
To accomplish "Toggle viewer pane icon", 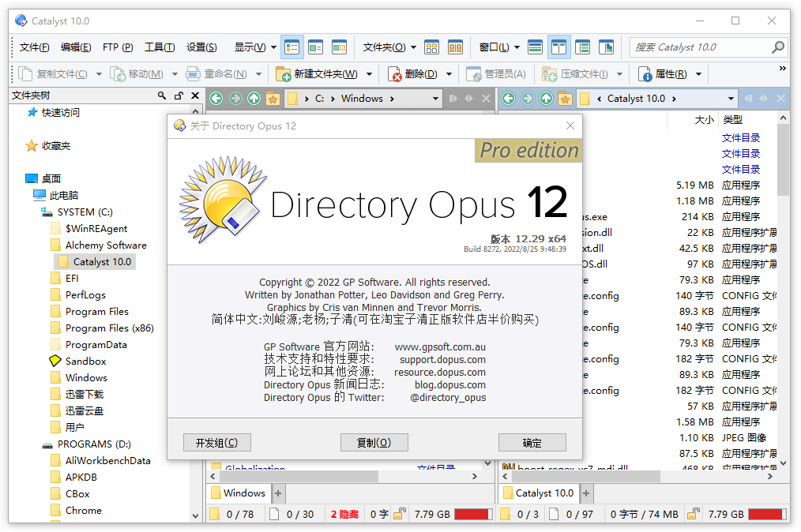I will (x=606, y=47).
